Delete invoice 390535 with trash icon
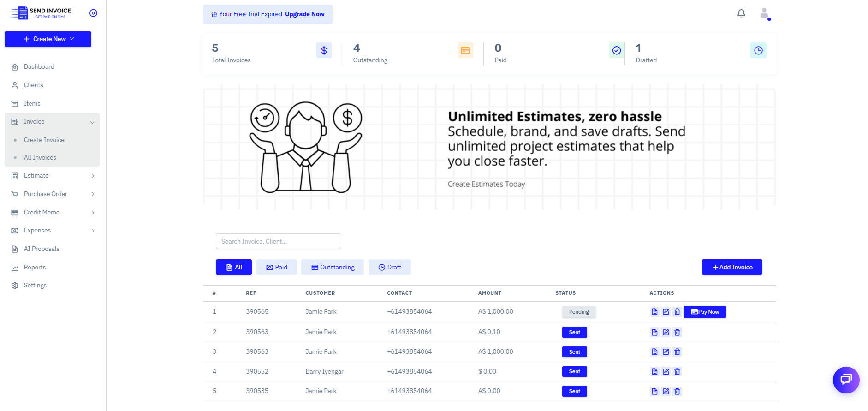This screenshot has height=411, width=868. tap(677, 391)
